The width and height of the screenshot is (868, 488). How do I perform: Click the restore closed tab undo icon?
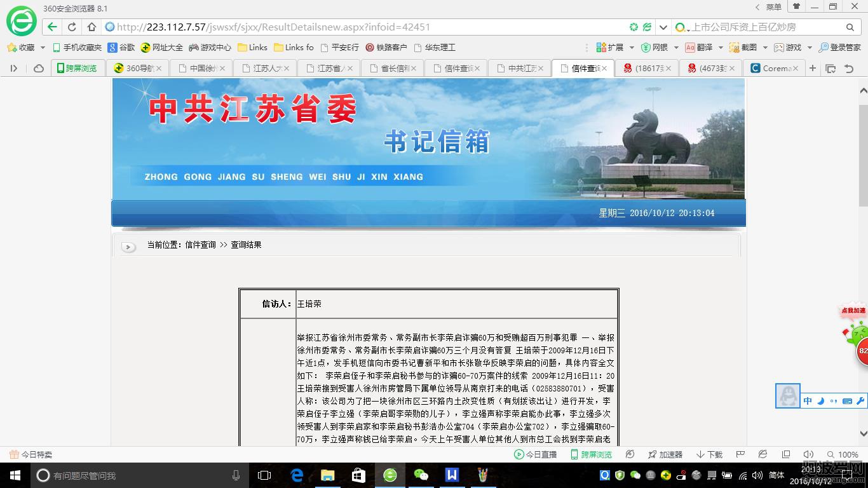point(848,68)
